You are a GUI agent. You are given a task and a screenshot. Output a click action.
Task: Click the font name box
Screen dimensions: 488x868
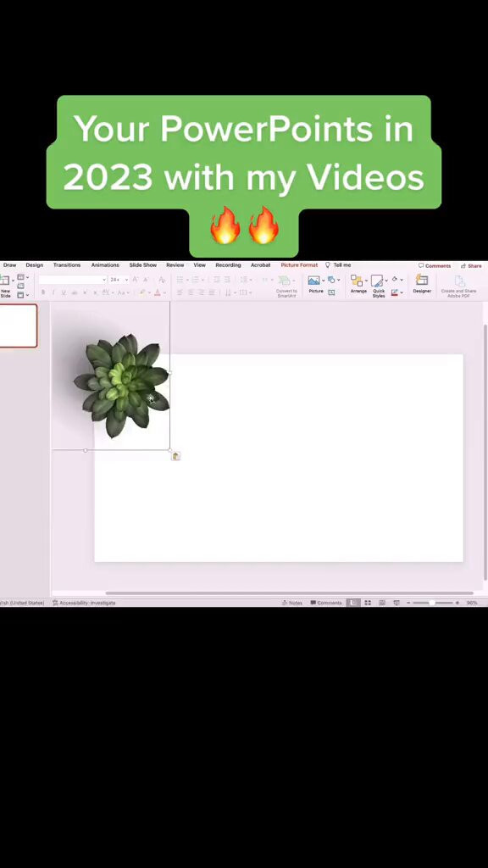click(73, 280)
